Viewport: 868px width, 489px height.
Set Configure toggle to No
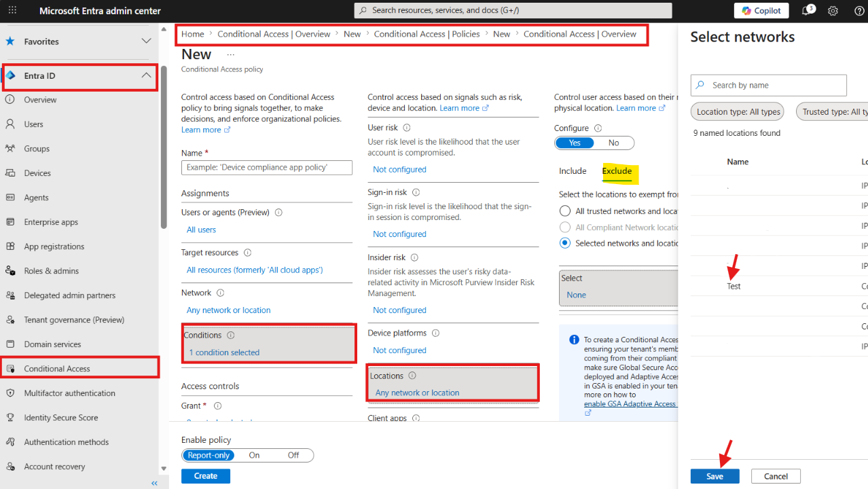coord(614,143)
